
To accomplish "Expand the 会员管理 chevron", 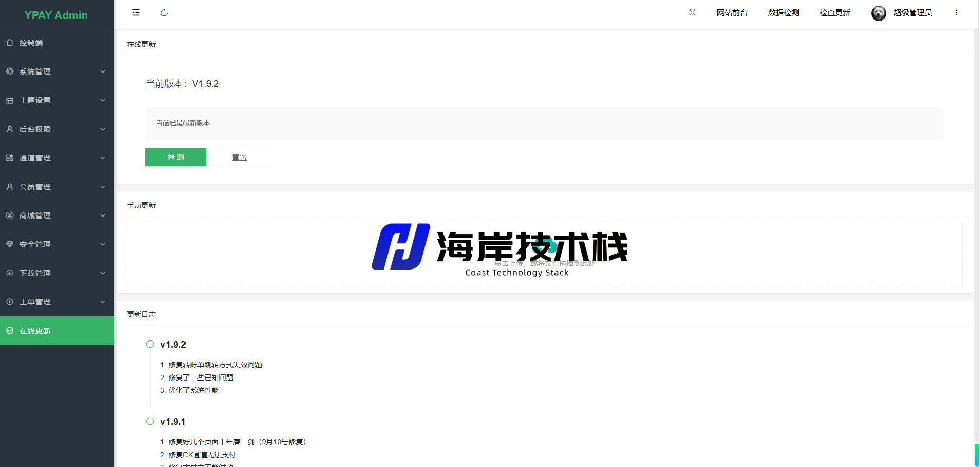I will (103, 187).
